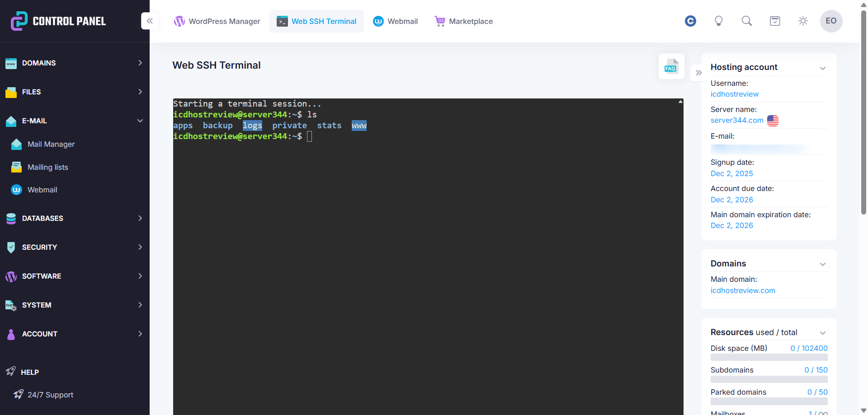Expand the DATABASES sidebar section

point(75,219)
